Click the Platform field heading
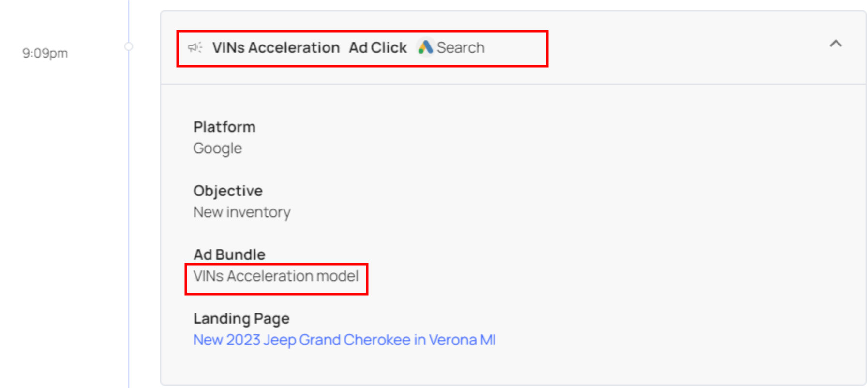 tap(224, 127)
